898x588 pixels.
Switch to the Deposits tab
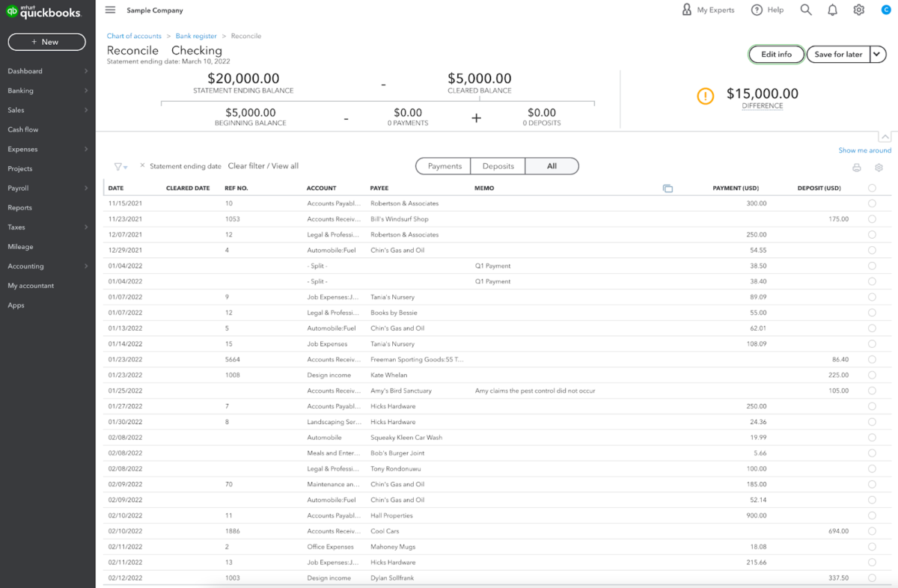[498, 165]
